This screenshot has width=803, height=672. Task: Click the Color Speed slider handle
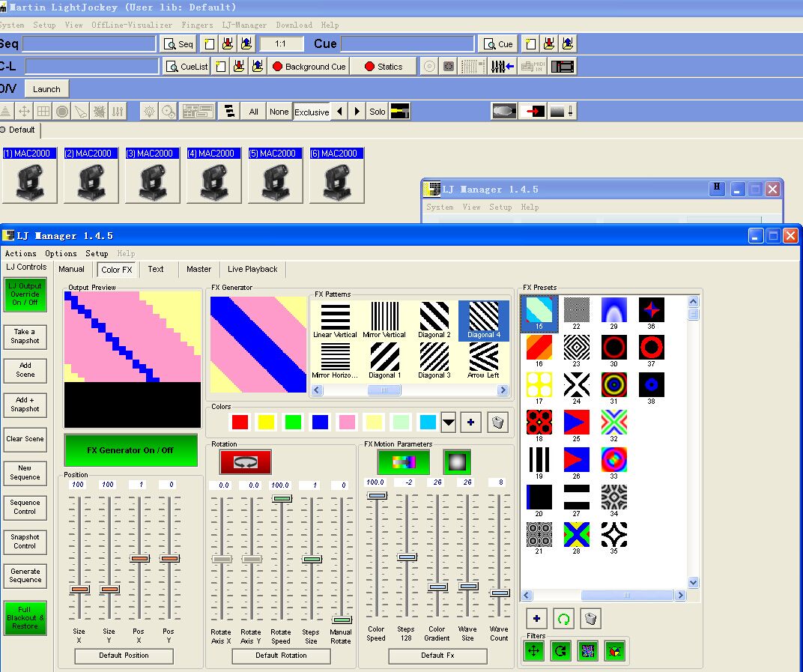point(377,496)
